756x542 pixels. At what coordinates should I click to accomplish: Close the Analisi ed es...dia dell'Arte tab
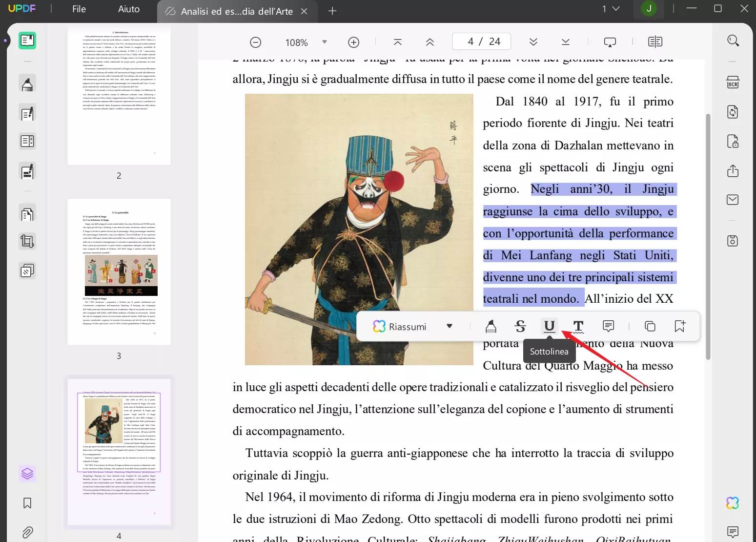pos(304,11)
